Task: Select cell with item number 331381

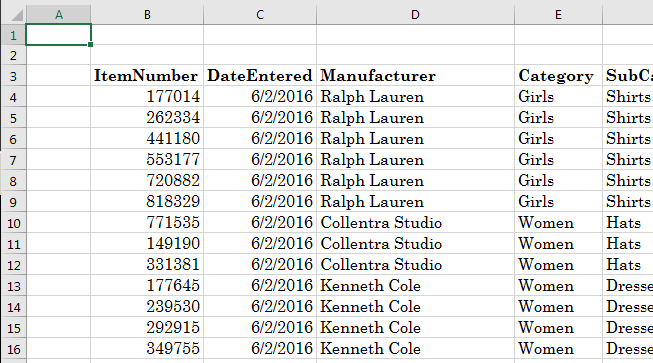Action: (x=147, y=265)
